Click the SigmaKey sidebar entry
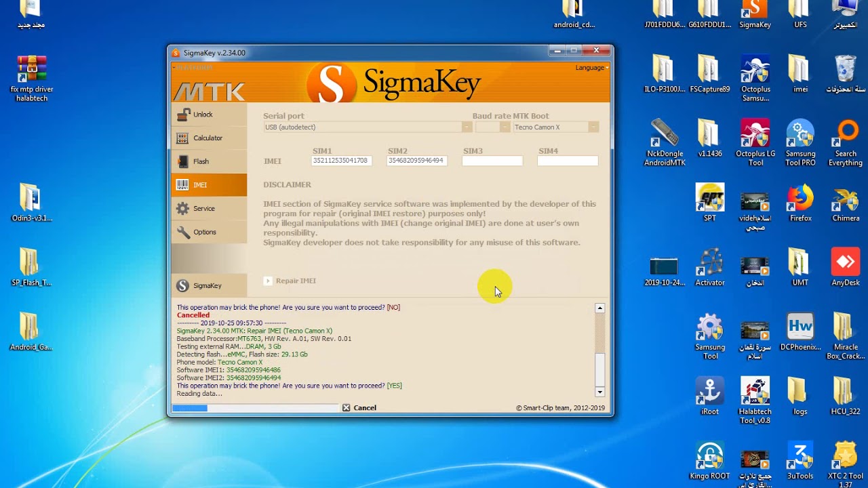The width and height of the screenshot is (868, 488). click(x=209, y=285)
